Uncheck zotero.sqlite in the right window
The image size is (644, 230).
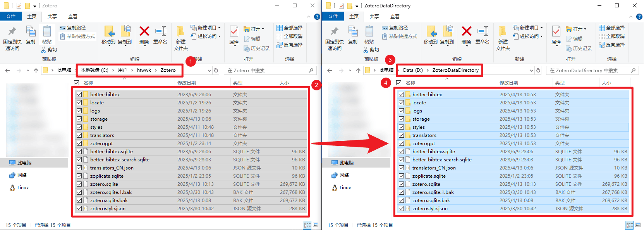tap(402, 184)
